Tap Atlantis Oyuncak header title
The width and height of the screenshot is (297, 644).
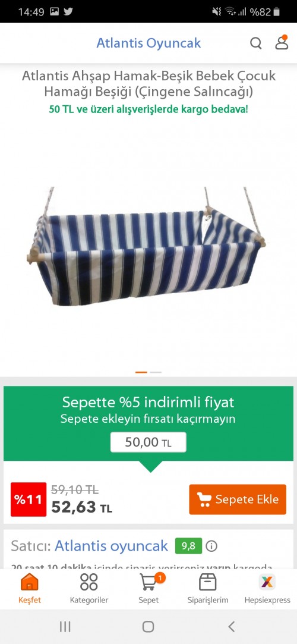148,43
